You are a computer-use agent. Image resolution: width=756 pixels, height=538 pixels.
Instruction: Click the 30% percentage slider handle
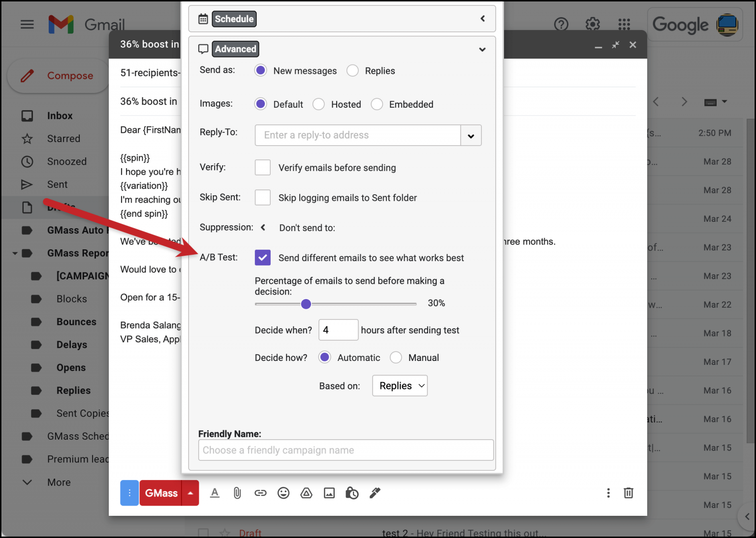(x=306, y=303)
